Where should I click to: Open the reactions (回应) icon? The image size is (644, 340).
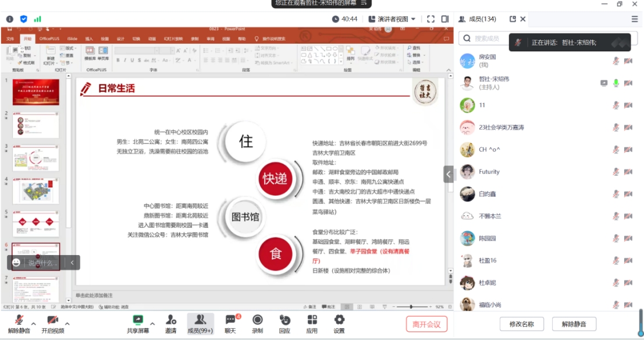[x=284, y=320]
